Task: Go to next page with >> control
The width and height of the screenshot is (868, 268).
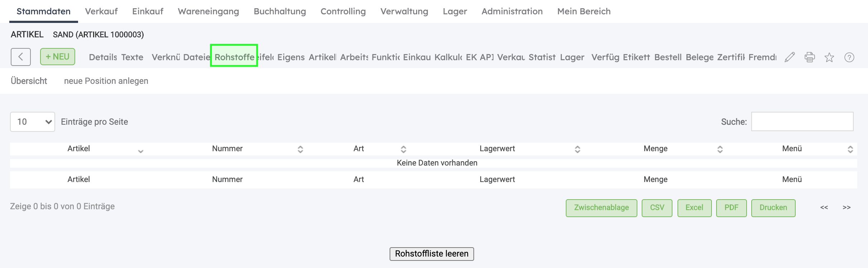Action: tap(847, 207)
